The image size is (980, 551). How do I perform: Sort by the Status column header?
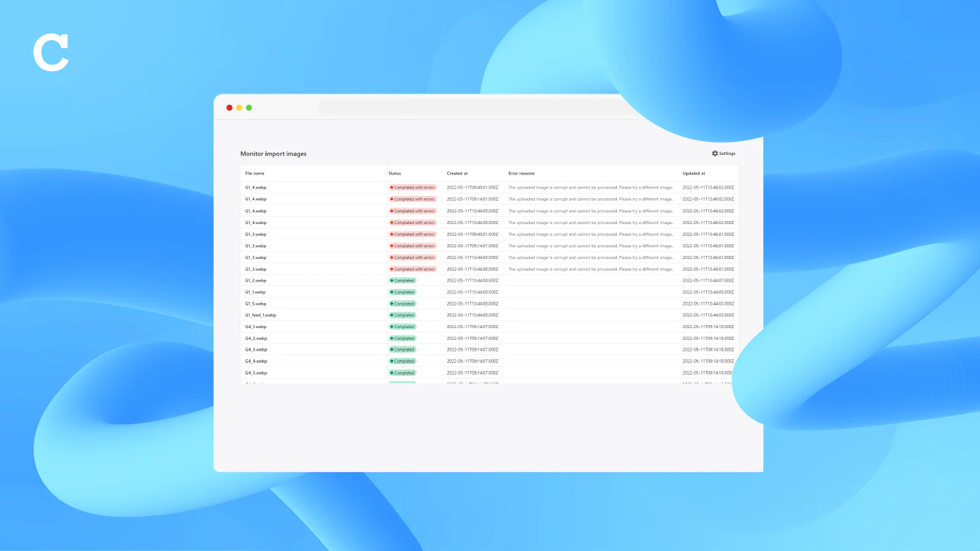(x=394, y=173)
